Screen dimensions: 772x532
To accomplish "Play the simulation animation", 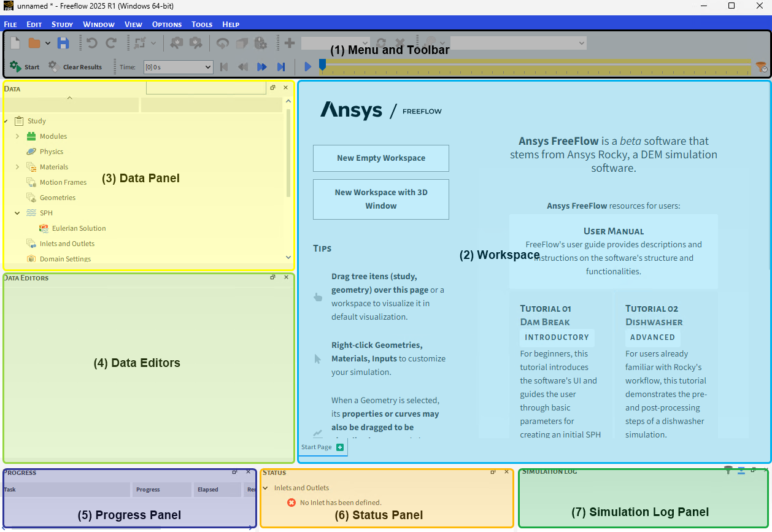I will pyautogui.click(x=308, y=67).
